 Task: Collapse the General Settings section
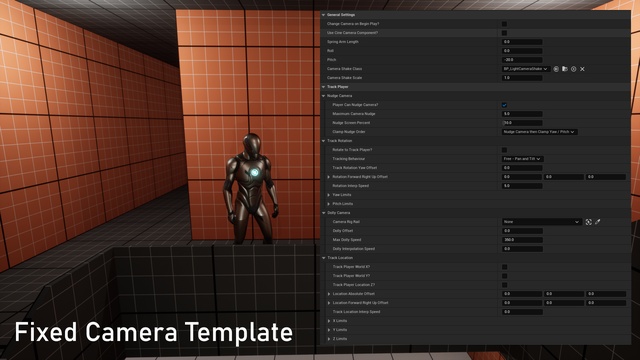click(323, 15)
